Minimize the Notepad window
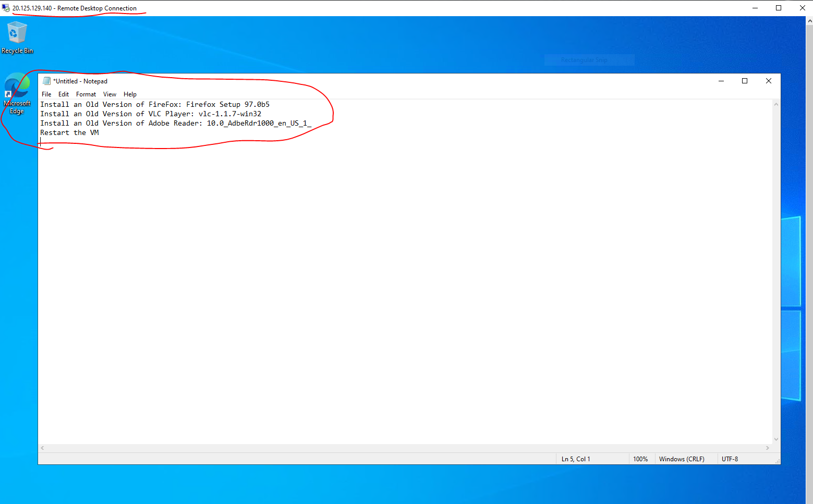Screen dimensions: 813x504 click(x=721, y=81)
